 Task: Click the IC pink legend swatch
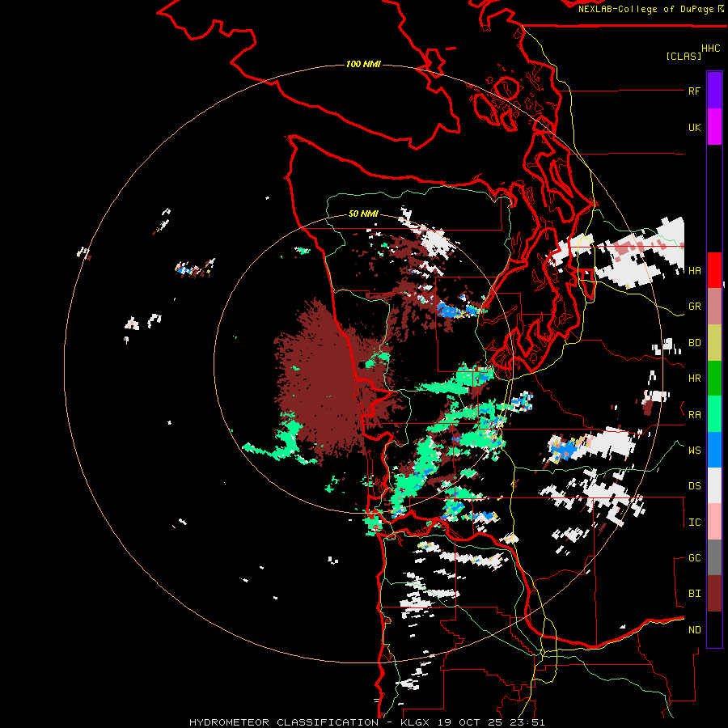point(714,522)
